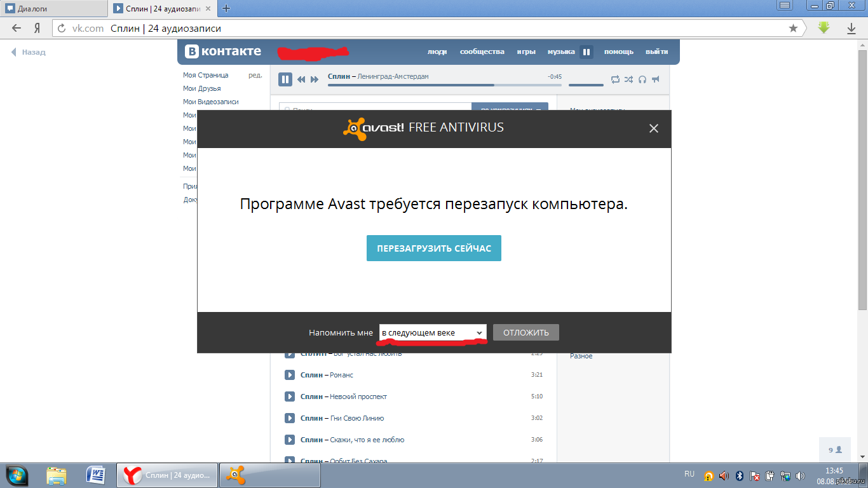This screenshot has width=868, height=488.
Task: Click ПЕРЕЗАГРУЗИТЬ СЕЙЧАС in the Avast dialog
Action: pyautogui.click(x=434, y=248)
